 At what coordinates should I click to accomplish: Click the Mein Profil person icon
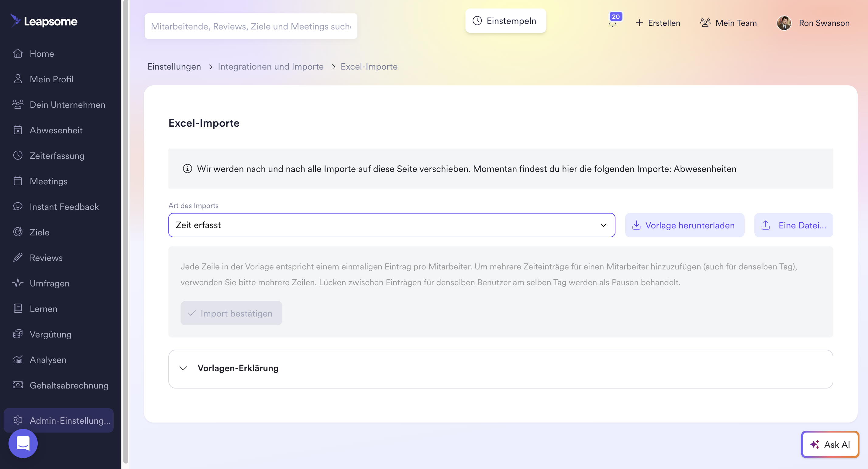[x=18, y=79]
